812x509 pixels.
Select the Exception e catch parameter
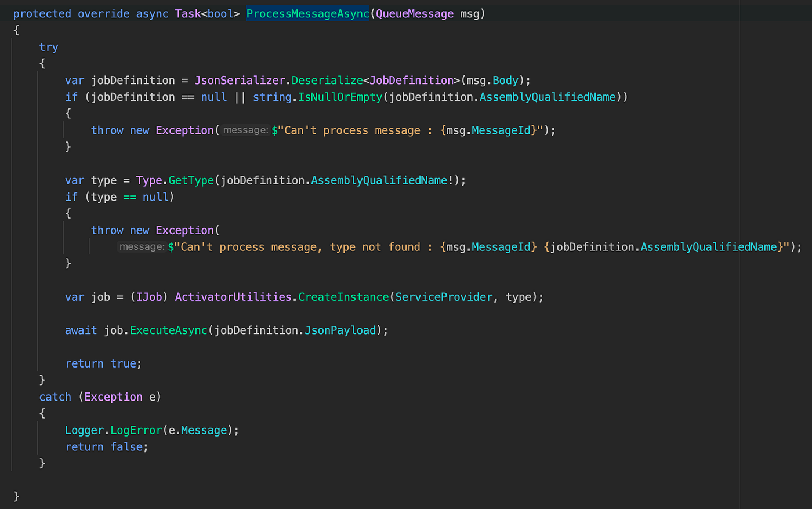coord(119,397)
